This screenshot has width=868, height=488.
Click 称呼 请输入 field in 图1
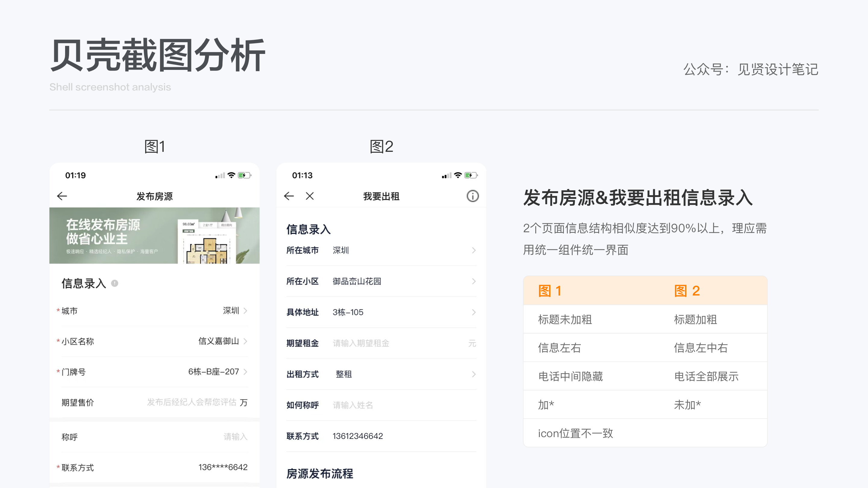[235, 437]
